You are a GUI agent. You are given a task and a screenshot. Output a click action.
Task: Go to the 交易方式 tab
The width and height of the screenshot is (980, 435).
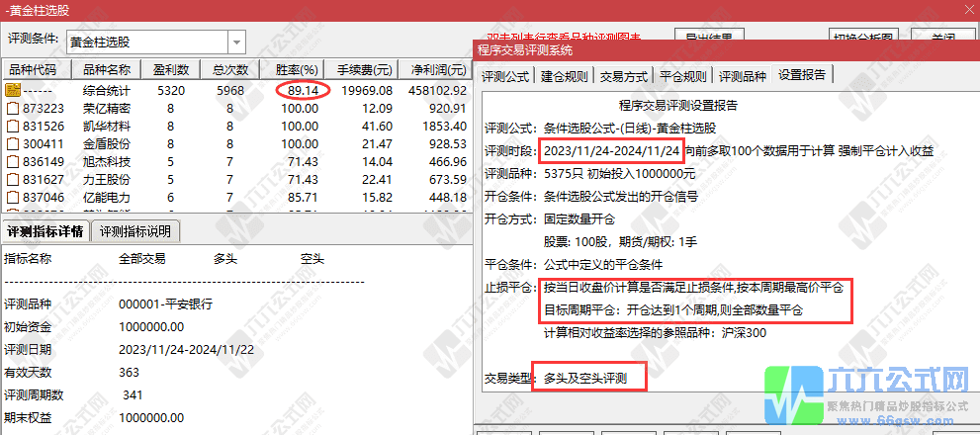tap(625, 76)
